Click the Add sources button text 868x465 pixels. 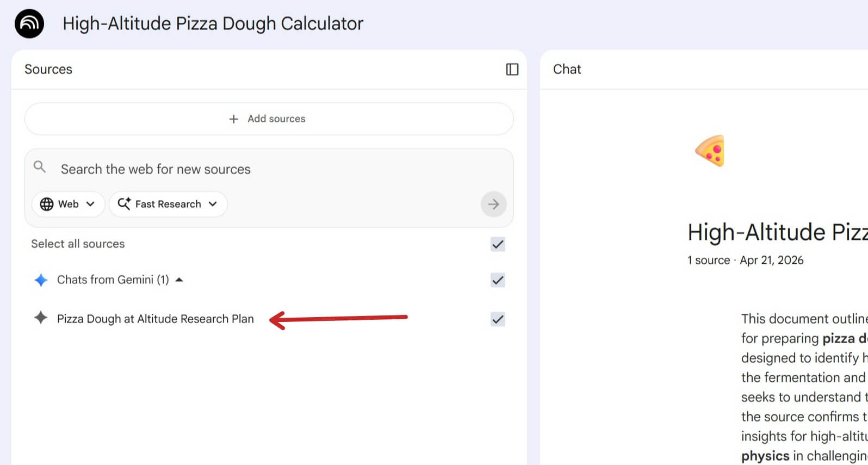276,119
